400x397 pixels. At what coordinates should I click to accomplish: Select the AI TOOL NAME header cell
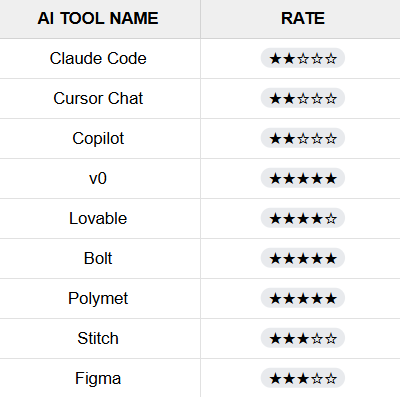[100, 19]
